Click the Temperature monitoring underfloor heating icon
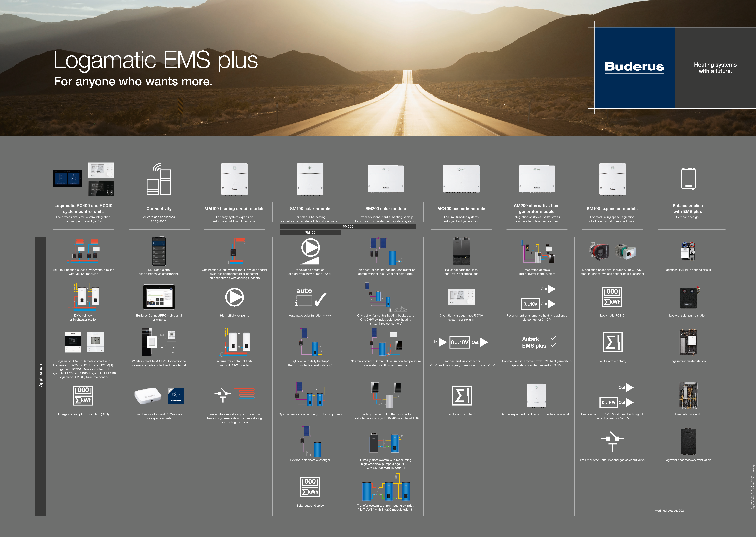Screen dimensions: 756x537 point(234,396)
